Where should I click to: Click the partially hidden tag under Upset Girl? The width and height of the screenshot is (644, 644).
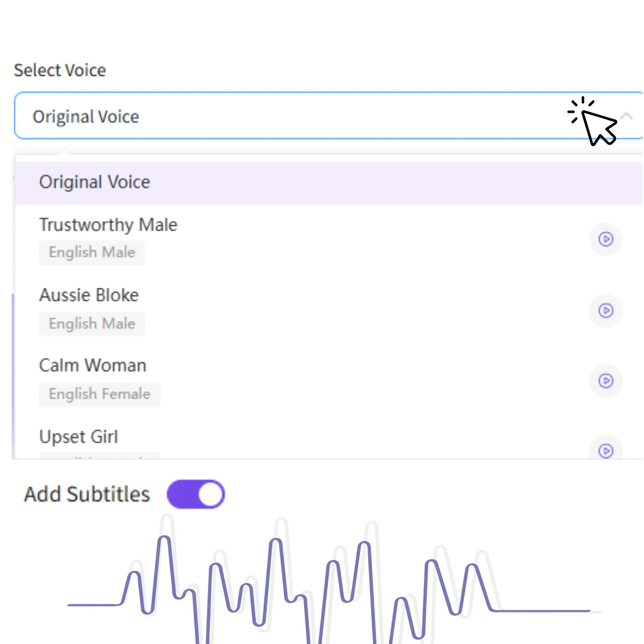click(99, 456)
